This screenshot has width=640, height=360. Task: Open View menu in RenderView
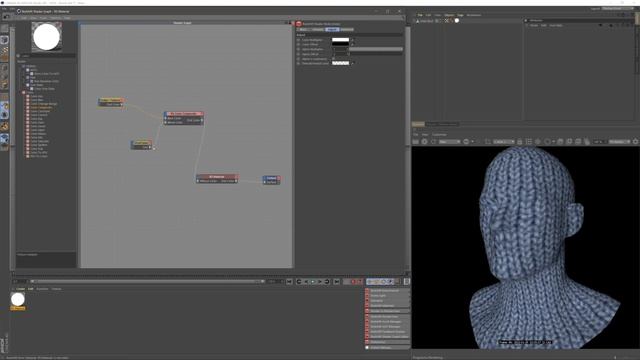[425, 135]
